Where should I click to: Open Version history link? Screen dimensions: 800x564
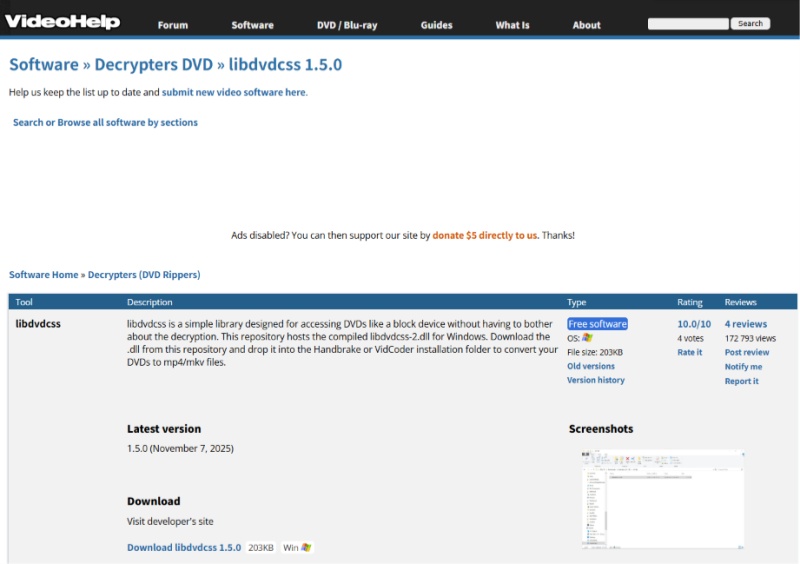595,380
